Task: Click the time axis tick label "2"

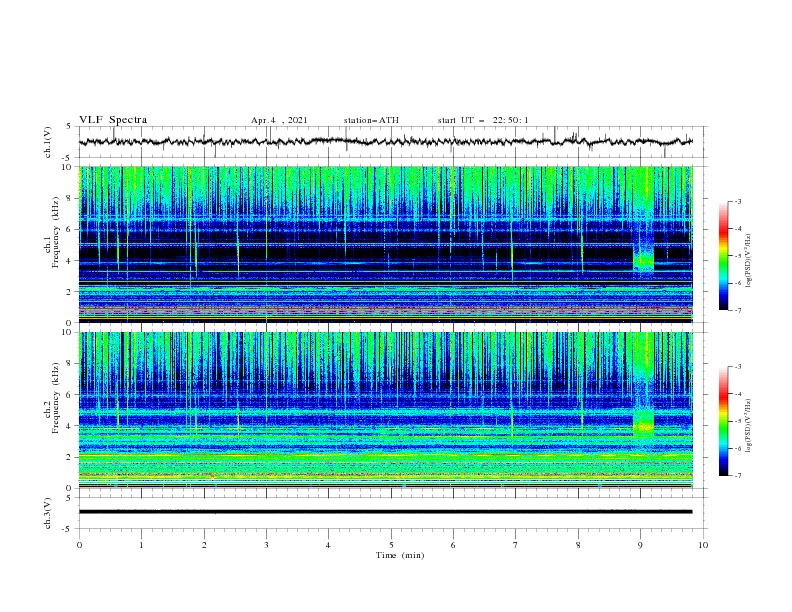Action: [x=204, y=545]
